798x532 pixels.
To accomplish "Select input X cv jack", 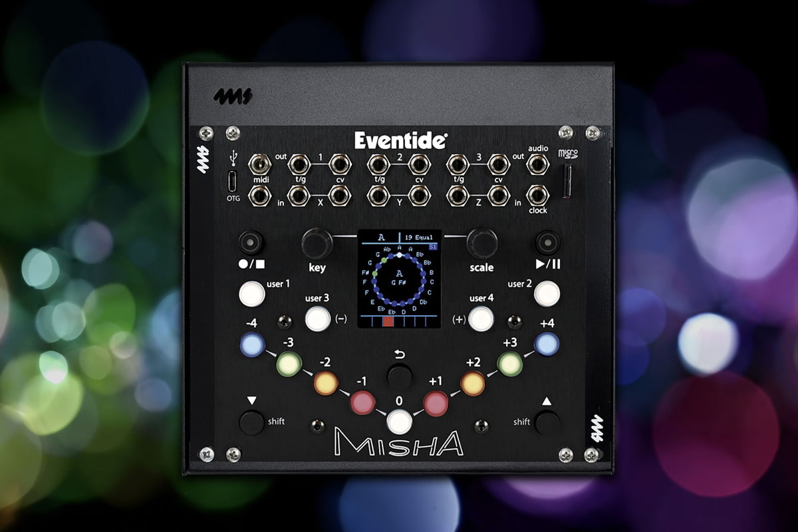I will point(340,195).
